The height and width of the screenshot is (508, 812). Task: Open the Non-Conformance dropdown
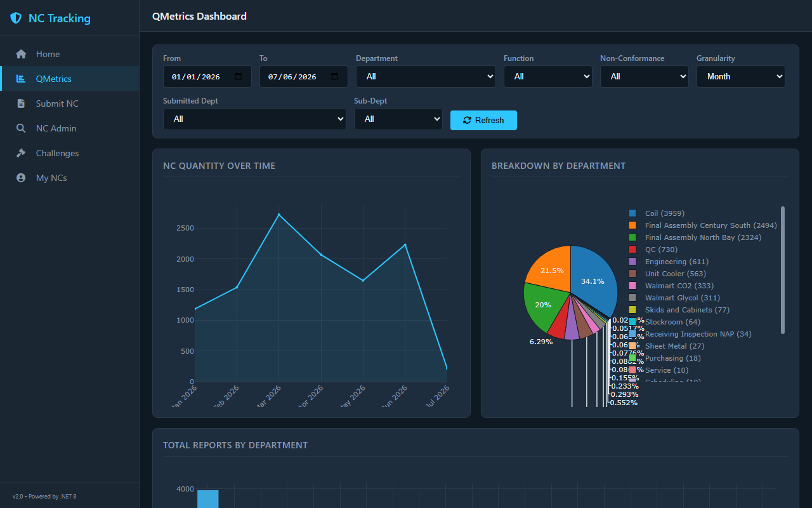pos(645,76)
